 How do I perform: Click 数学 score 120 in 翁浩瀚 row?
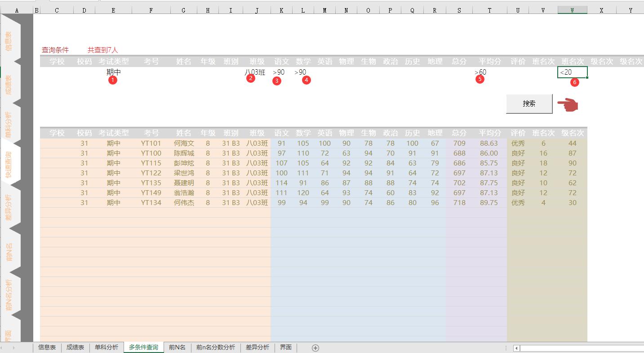pyautogui.click(x=303, y=193)
